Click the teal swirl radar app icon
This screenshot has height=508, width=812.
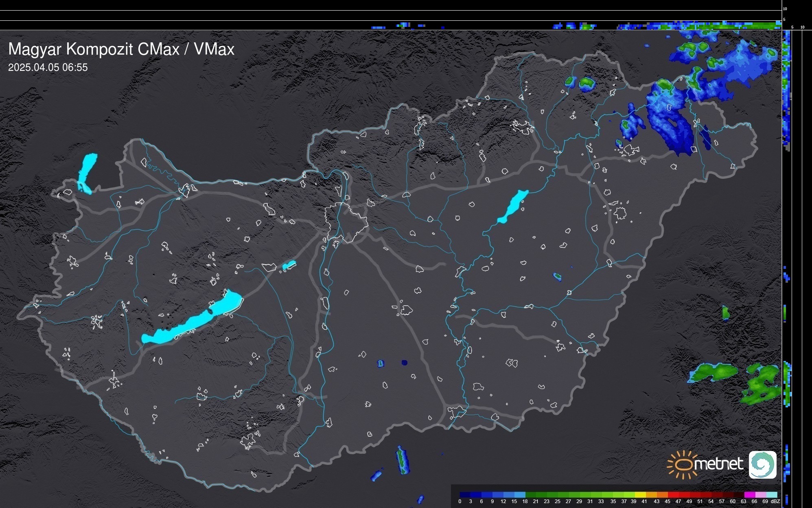pyautogui.click(x=762, y=464)
